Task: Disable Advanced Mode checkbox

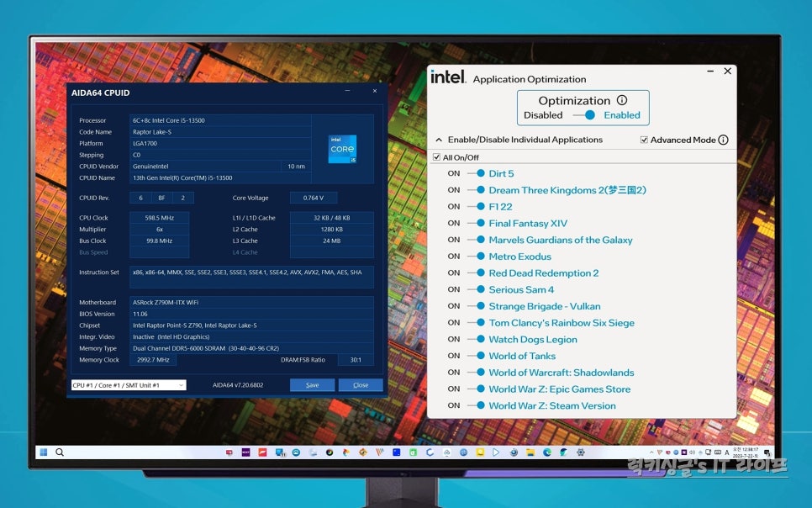Action: click(x=644, y=140)
